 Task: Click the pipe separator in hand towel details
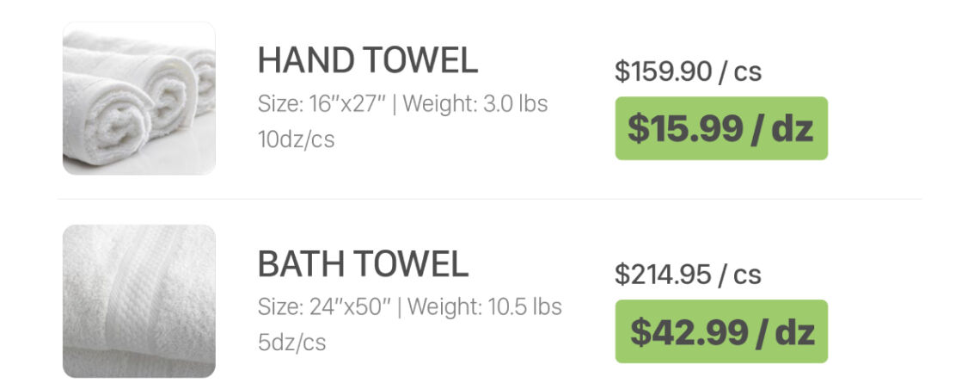point(393,104)
